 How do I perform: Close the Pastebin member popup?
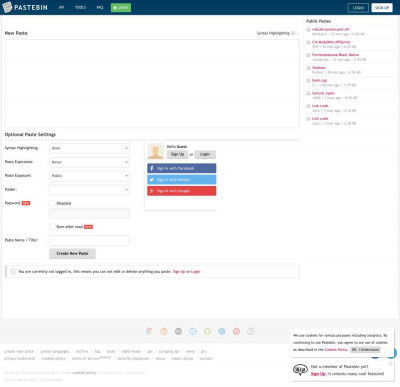click(390, 363)
